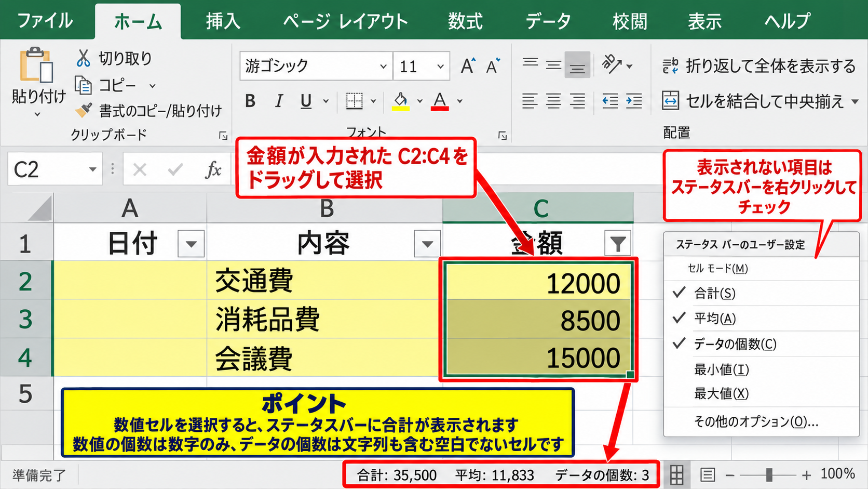This screenshot has width=868, height=489.
Task: Click Wrap Text 折り返して全体を表示する
Action: 759,66
